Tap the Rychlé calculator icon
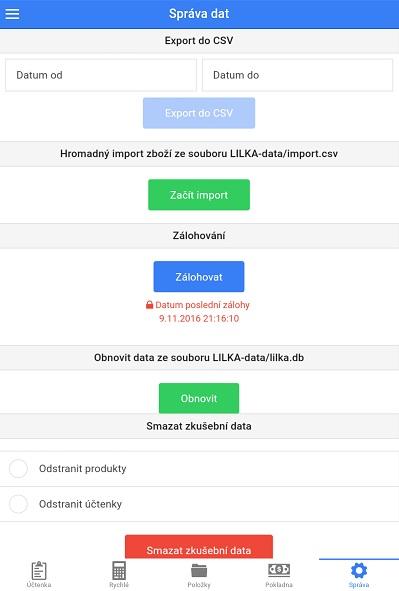Image resolution: width=399 pixels, height=591 pixels. click(x=119, y=570)
